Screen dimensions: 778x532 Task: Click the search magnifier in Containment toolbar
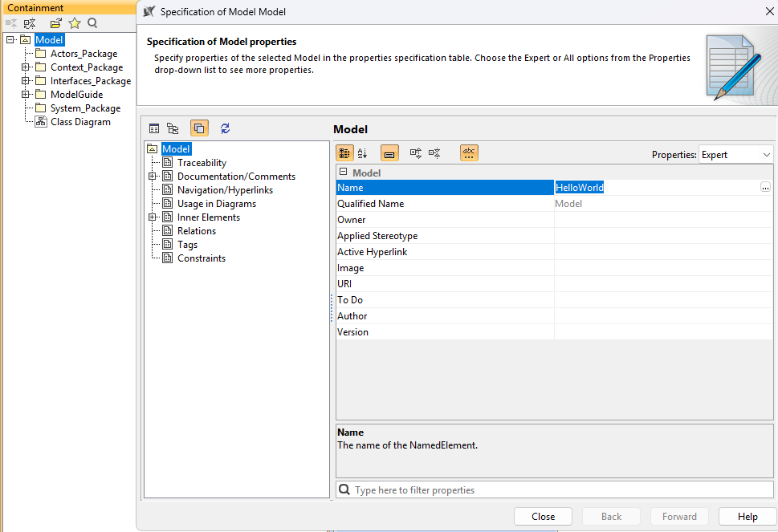pos(92,22)
